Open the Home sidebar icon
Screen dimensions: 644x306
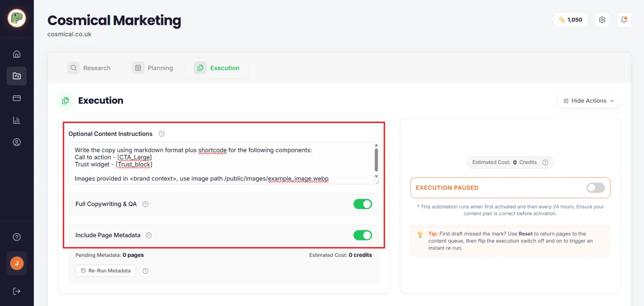tap(17, 54)
